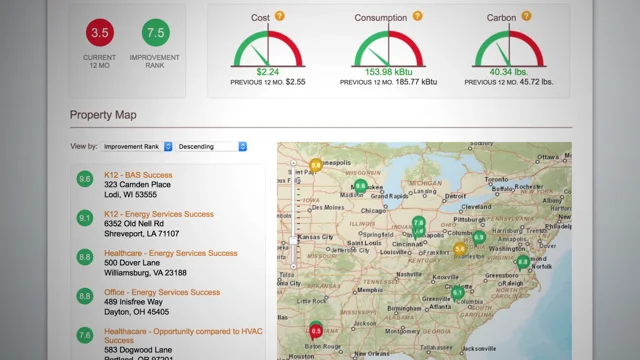The height and width of the screenshot is (360, 640).
Task: Click the Property Map heading
Action: click(x=103, y=115)
